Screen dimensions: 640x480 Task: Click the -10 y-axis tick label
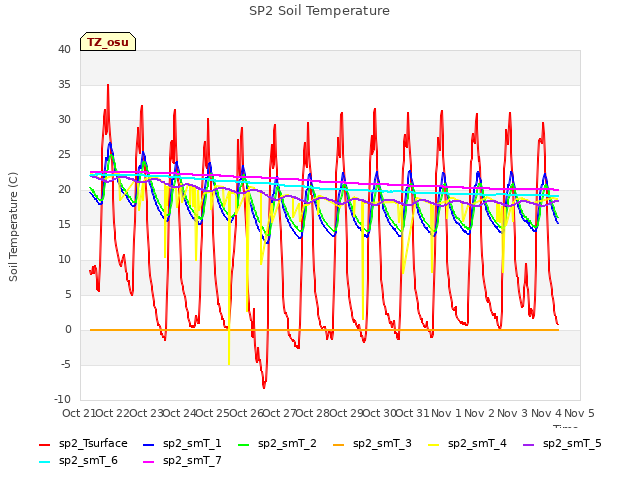62,400
